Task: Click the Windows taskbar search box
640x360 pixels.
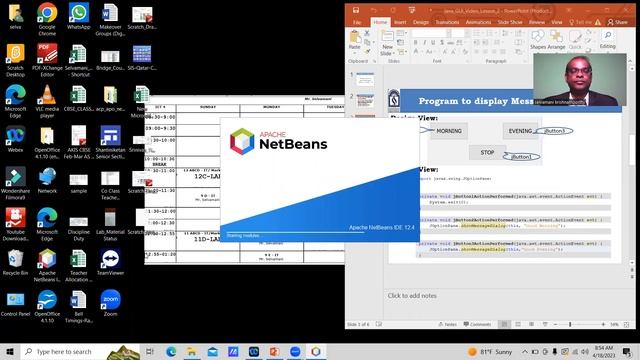Action: (80, 351)
